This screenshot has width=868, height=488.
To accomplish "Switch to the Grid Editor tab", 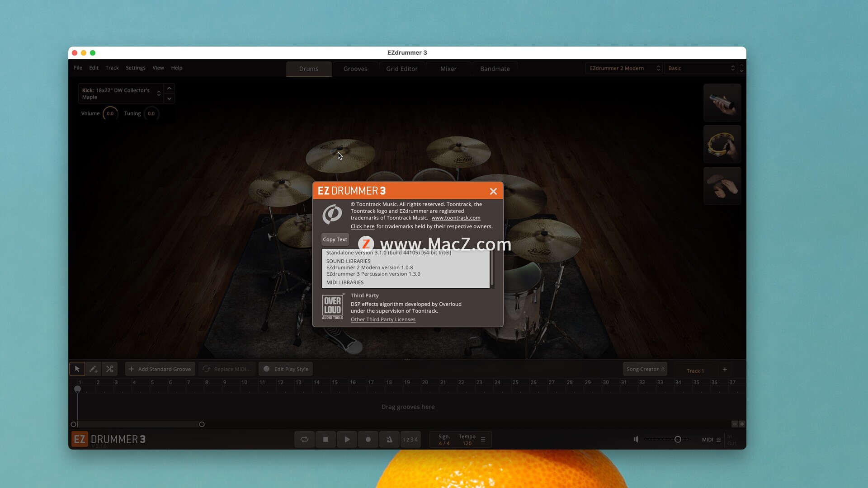I will pos(402,69).
